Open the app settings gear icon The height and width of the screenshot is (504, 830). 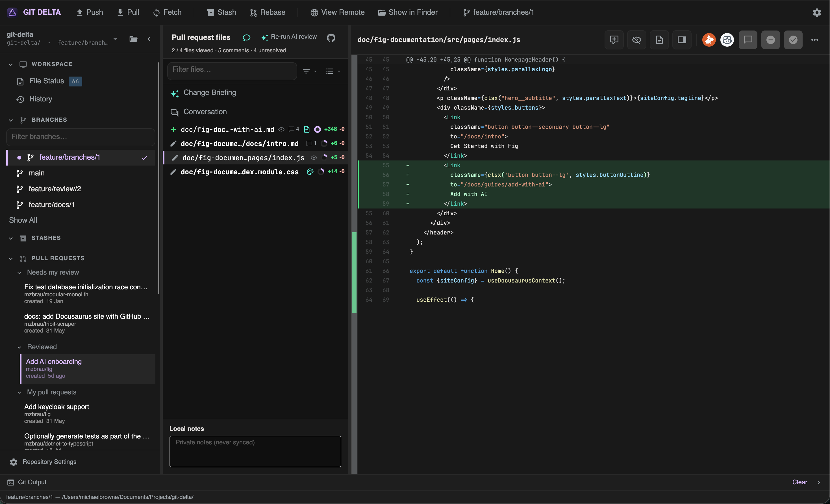(x=816, y=12)
